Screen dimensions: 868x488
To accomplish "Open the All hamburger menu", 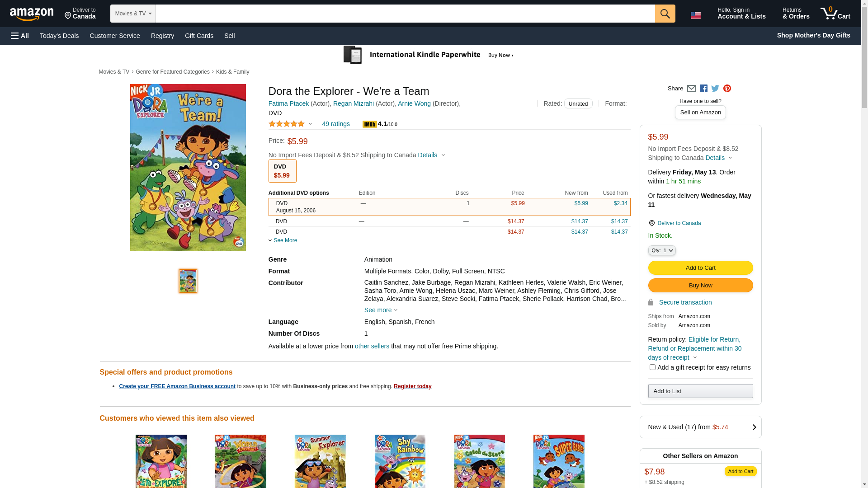I will (20, 36).
